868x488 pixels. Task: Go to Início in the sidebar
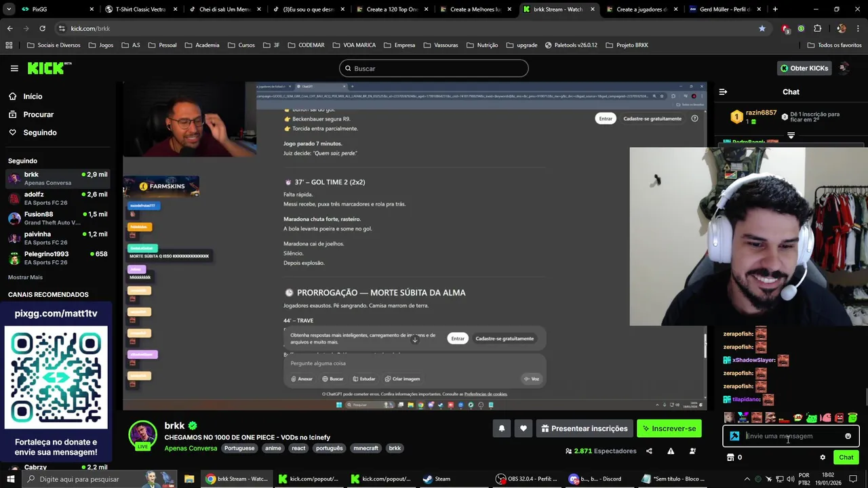[26, 96]
